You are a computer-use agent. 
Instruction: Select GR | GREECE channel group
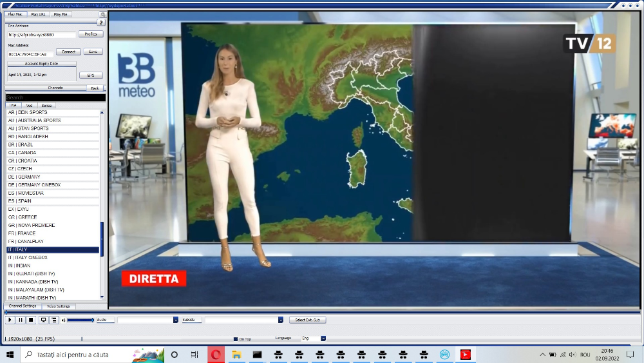[x=53, y=217]
